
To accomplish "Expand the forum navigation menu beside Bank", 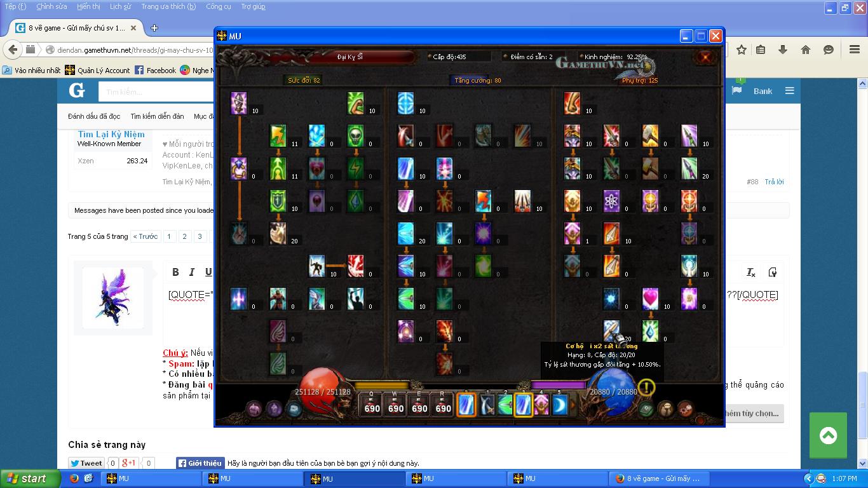I will point(789,91).
